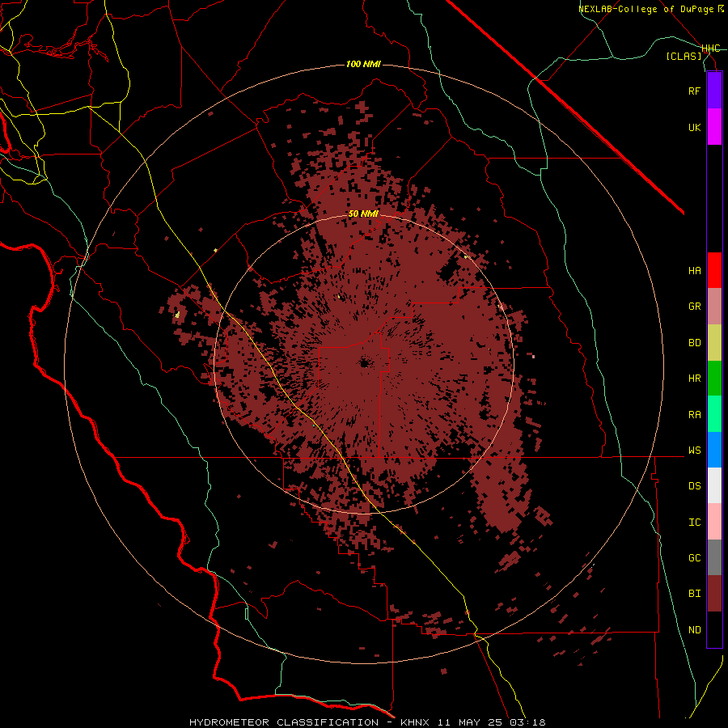Click the 100 NMI range ring label
Viewport: 728px width, 728px height.
[x=363, y=64]
